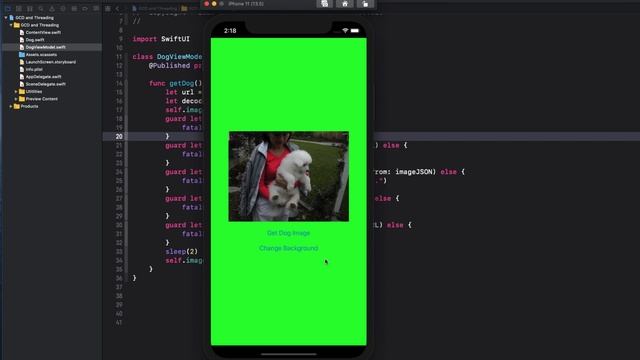Expand the Products folder
The height and width of the screenshot is (360, 640).
[11, 106]
